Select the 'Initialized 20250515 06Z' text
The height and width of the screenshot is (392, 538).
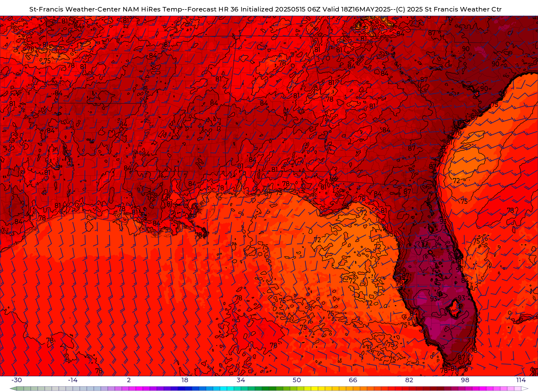pyautogui.click(x=280, y=9)
